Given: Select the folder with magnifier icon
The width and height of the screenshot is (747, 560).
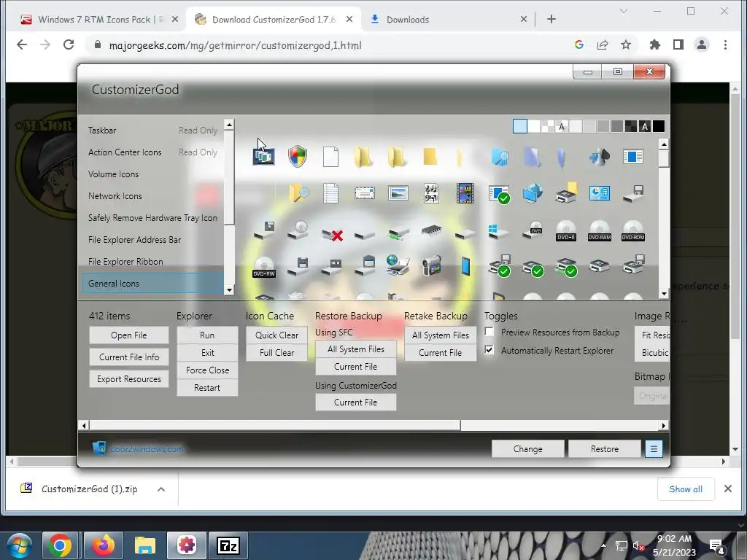Looking at the screenshot, I should point(298,194).
